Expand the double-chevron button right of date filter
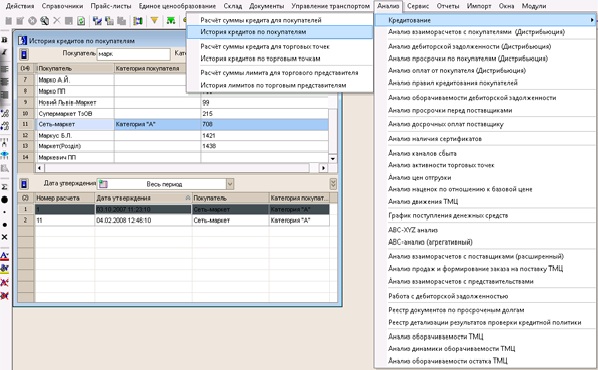Viewport: 598px width, 370px height. (x=333, y=184)
